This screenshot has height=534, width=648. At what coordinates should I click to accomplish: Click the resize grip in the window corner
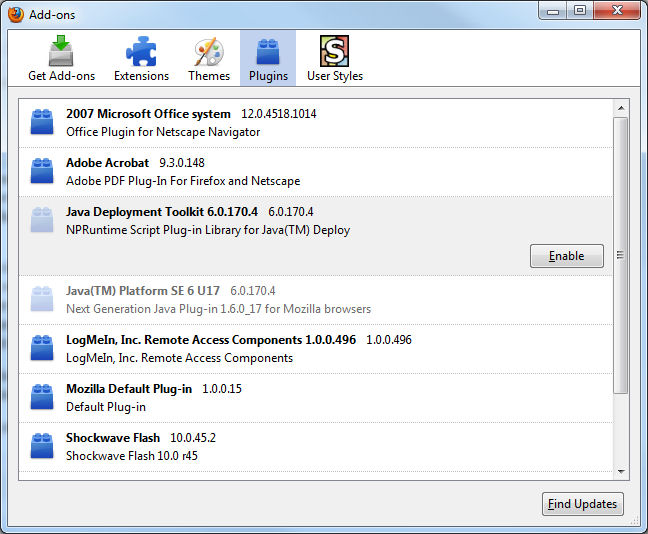click(x=635, y=521)
